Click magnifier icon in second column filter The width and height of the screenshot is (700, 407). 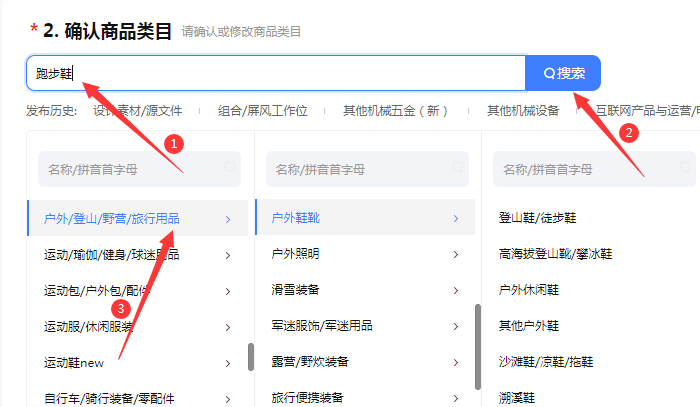[x=459, y=168]
